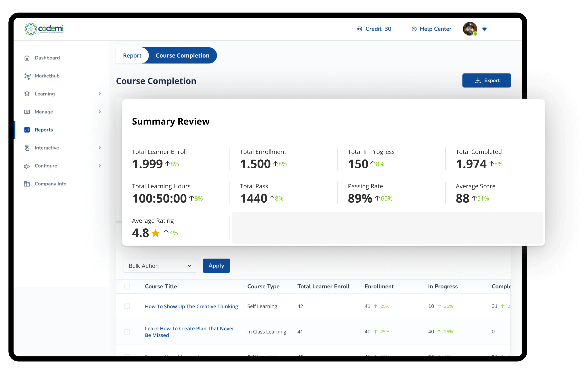This screenshot has width=588, height=376.
Task: Click the download icon on Export
Action: [x=478, y=80]
